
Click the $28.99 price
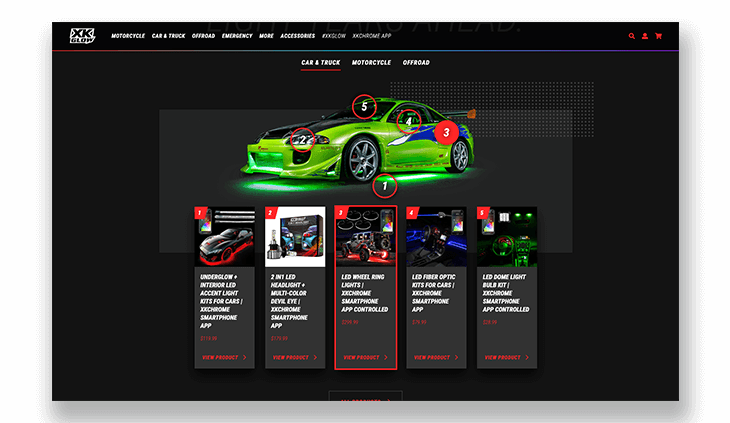tap(490, 322)
